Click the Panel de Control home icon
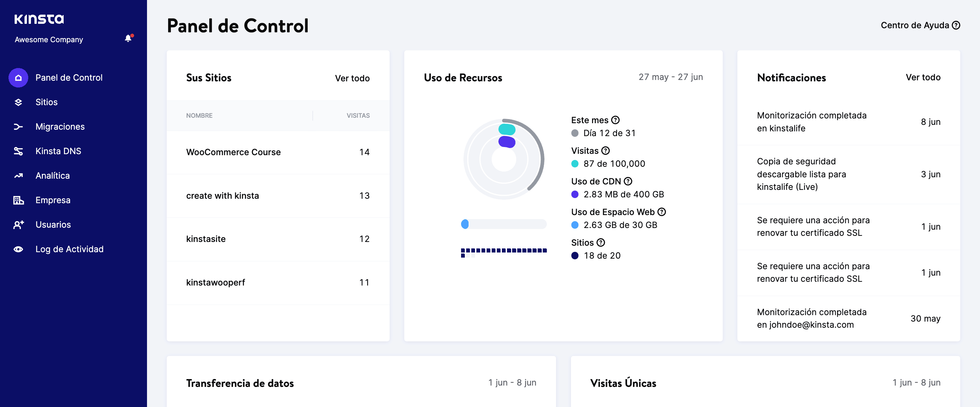 18,78
